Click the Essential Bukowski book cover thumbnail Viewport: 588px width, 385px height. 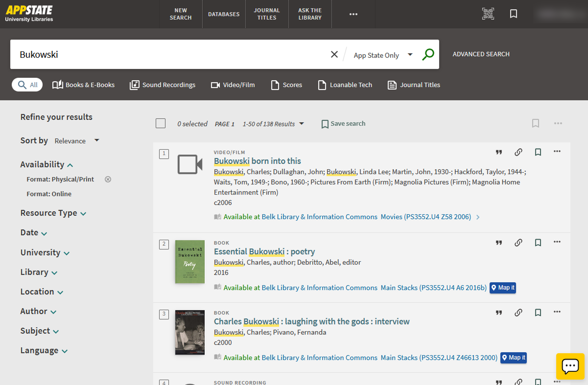190,262
